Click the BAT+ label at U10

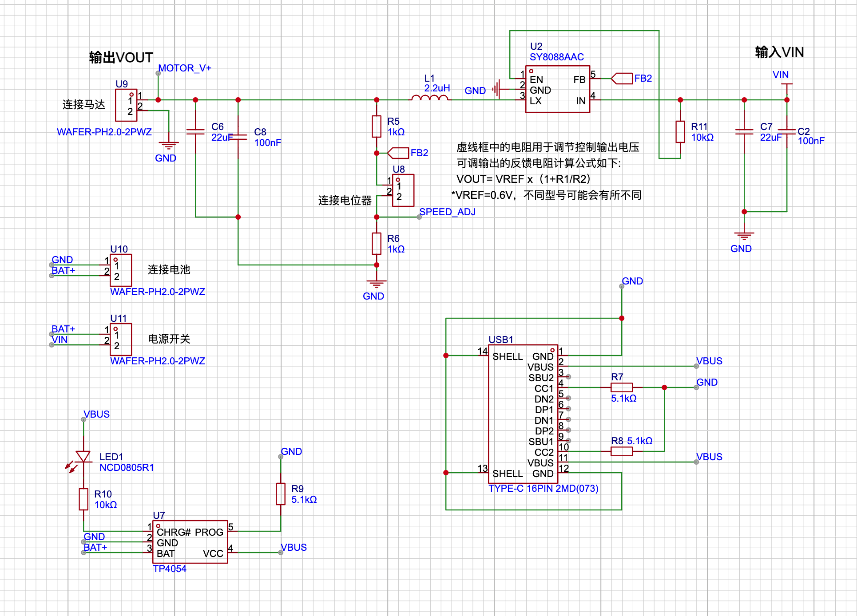click(63, 270)
